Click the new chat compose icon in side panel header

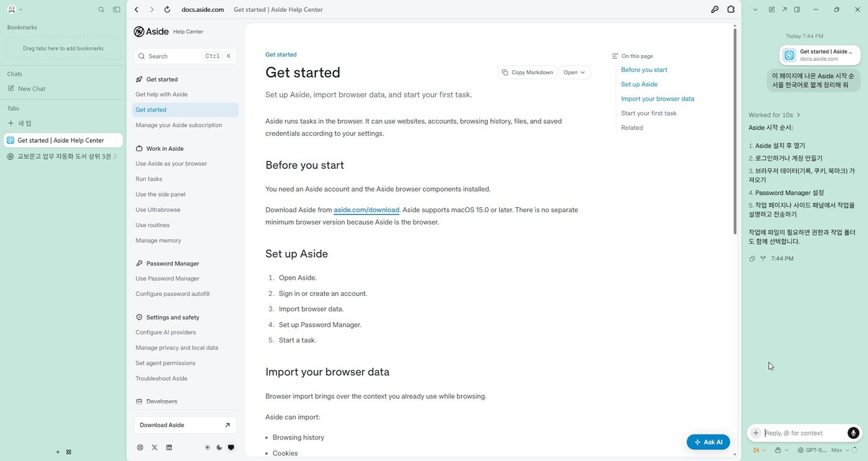pyautogui.click(x=771, y=9)
